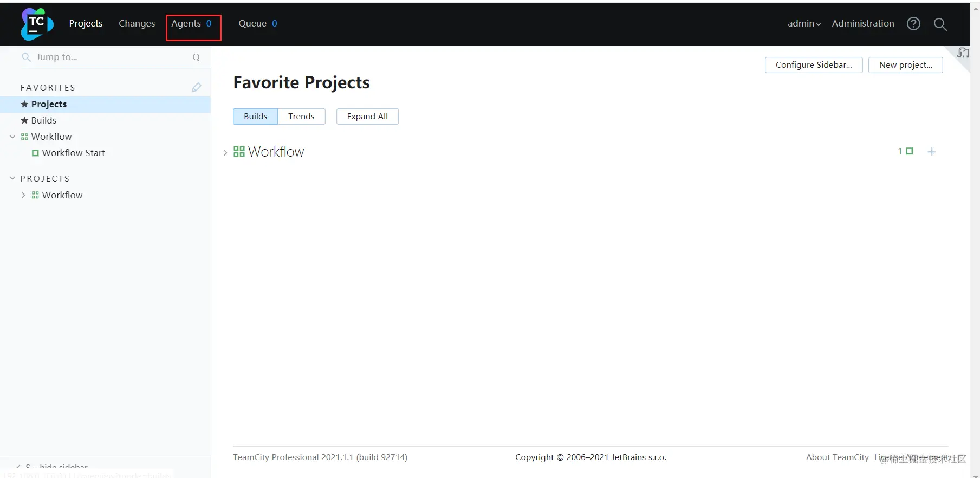The height and width of the screenshot is (478, 980).
Task: Open the admin user dropdown
Action: click(804, 23)
